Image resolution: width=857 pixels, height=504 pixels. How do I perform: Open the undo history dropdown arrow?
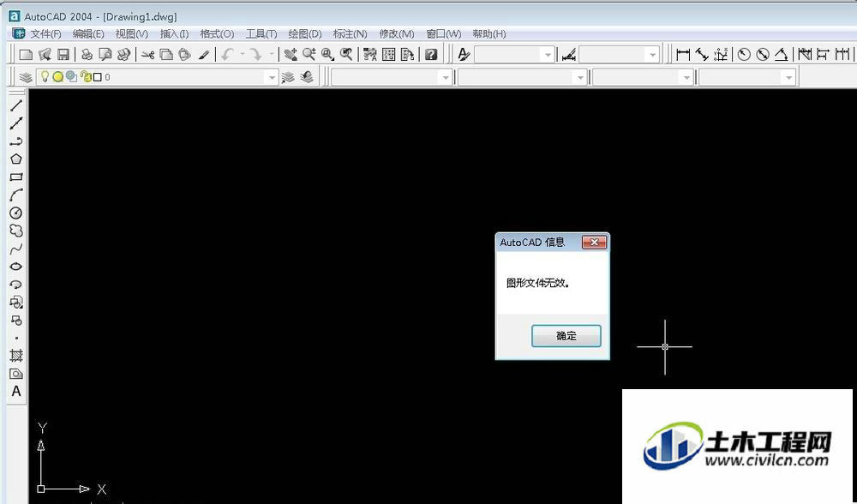click(242, 54)
